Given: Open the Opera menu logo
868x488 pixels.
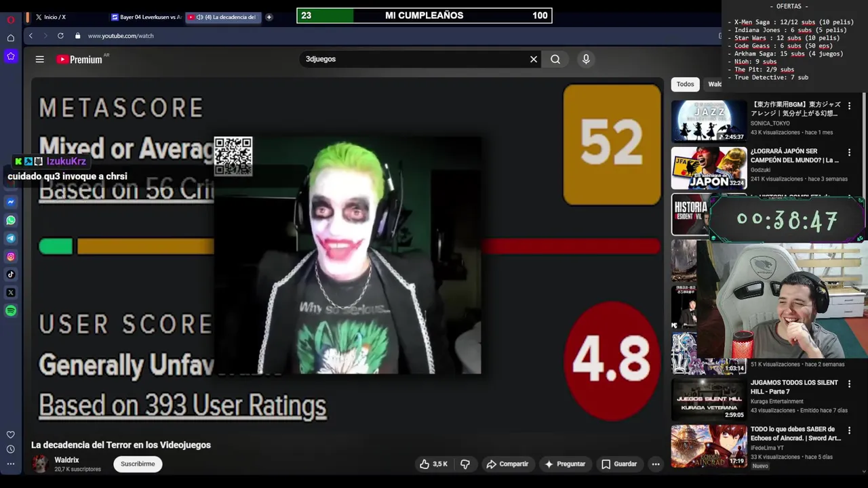Looking at the screenshot, I should [11, 20].
